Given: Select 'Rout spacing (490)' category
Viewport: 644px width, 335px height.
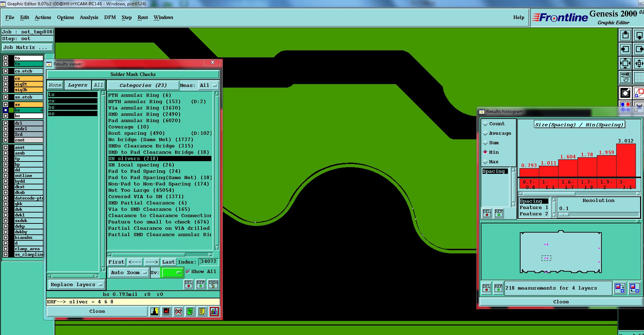Looking at the screenshot, I should tap(160, 133).
